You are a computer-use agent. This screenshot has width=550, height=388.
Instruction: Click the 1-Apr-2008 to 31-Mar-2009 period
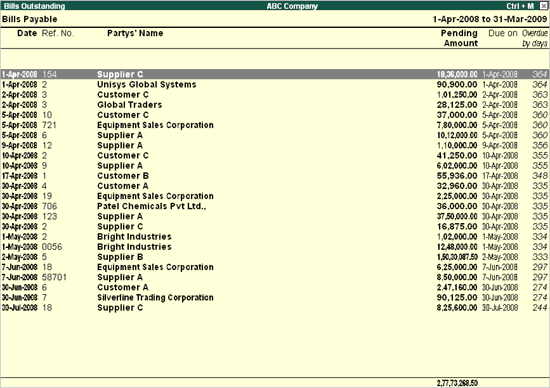[x=490, y=19]
